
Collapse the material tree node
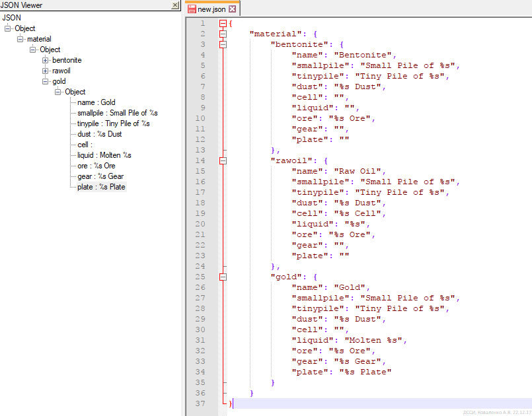click(20, 39)
